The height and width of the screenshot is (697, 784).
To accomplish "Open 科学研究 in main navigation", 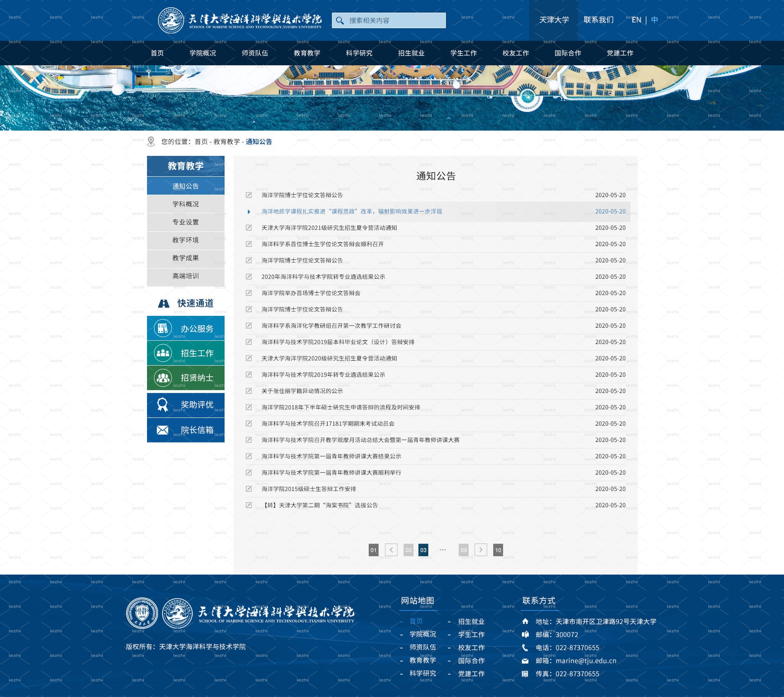I will [x=359, y=53].
